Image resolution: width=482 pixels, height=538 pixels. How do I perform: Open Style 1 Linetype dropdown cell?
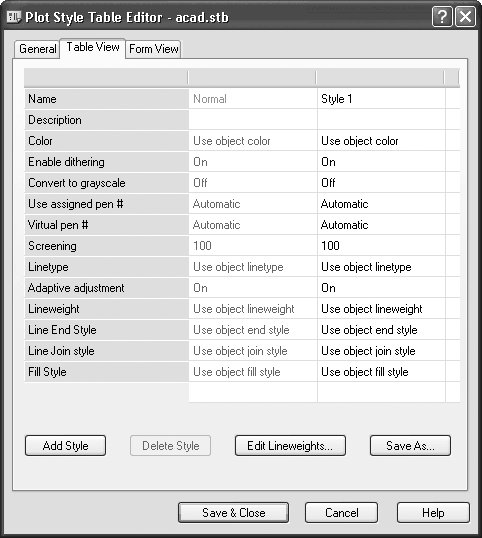pyautogui.click(x=381, y=267)
